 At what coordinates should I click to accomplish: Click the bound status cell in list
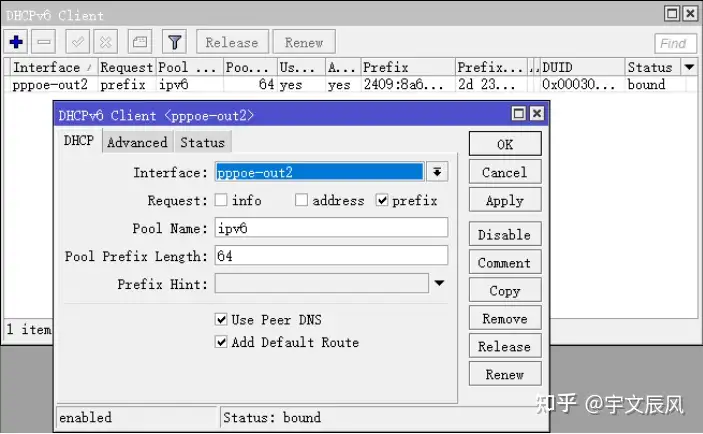647,84
